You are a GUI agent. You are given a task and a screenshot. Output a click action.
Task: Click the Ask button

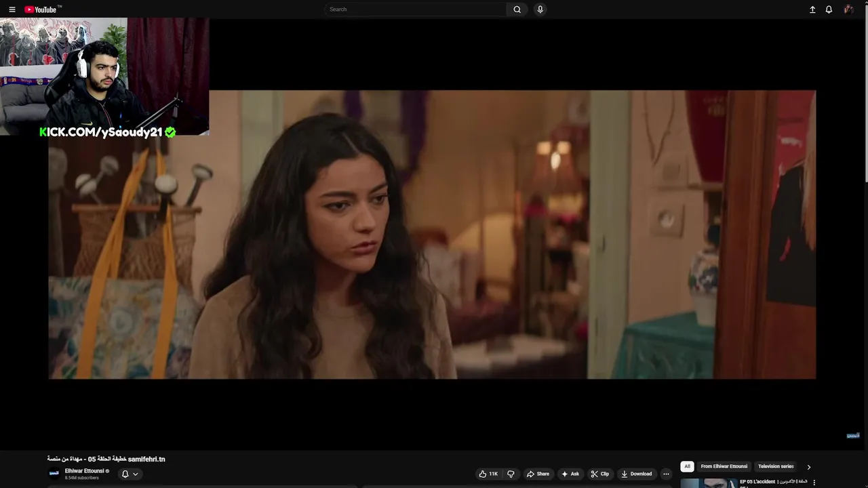point(570,474)
